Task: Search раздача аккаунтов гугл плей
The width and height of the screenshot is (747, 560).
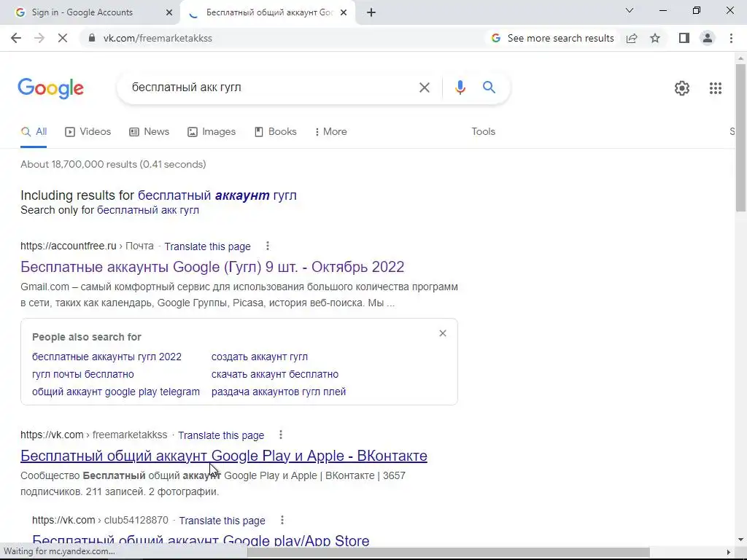Action: (279, 392)
